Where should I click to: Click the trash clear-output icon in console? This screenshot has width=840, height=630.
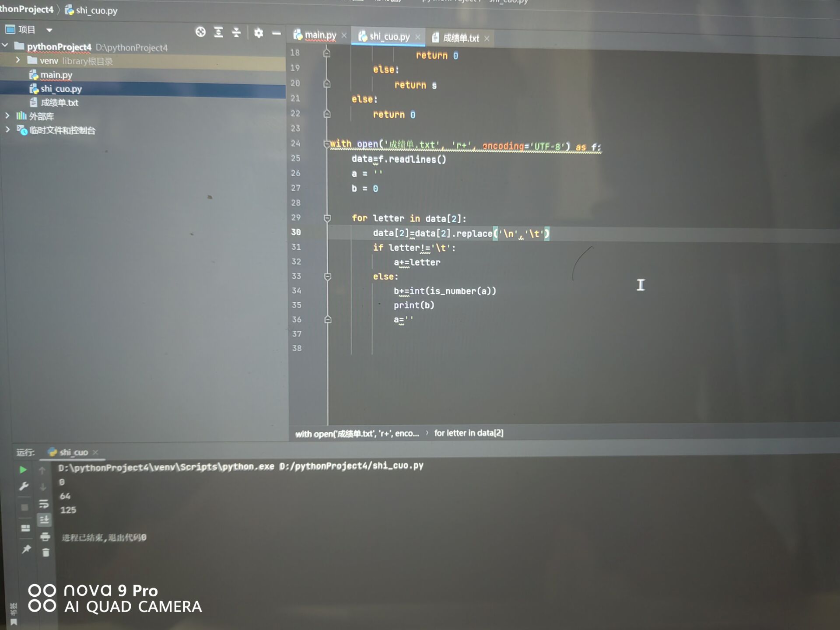[x=45, y=553]
